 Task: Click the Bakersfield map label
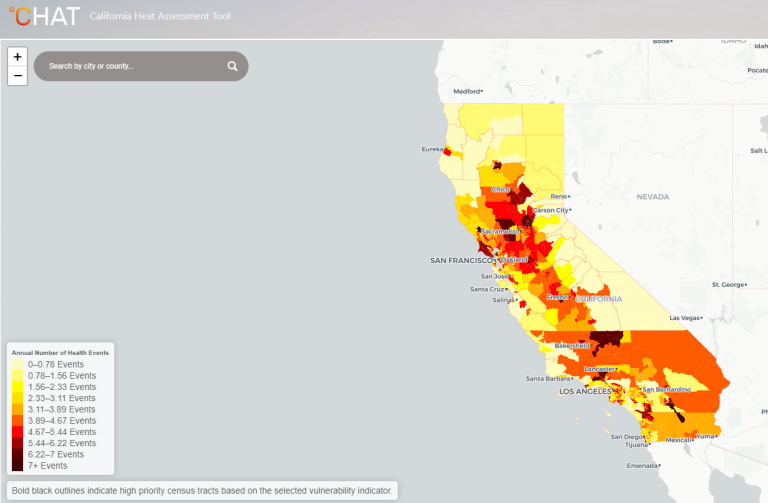click(x=572, y=346)
